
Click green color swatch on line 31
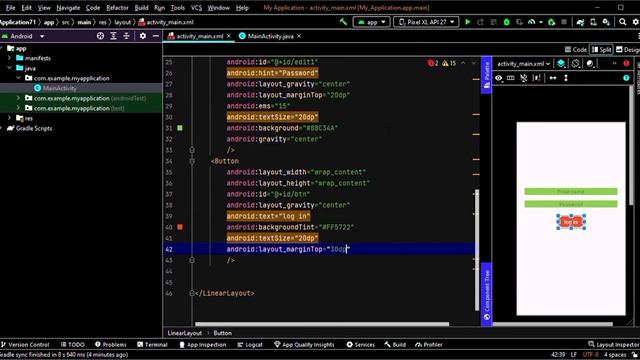tap(180, 128)
